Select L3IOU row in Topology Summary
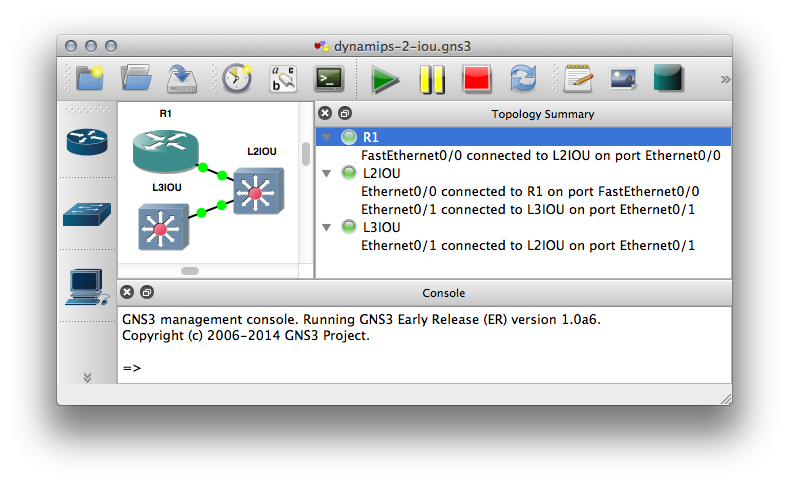789x484 pixels. point(523,227)
